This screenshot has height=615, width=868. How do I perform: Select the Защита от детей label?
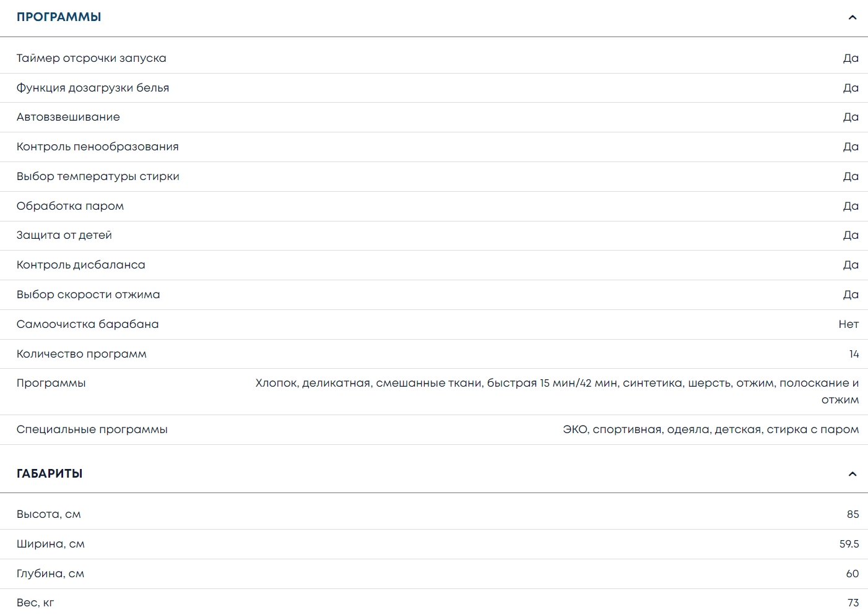click(x=64, y=235)
